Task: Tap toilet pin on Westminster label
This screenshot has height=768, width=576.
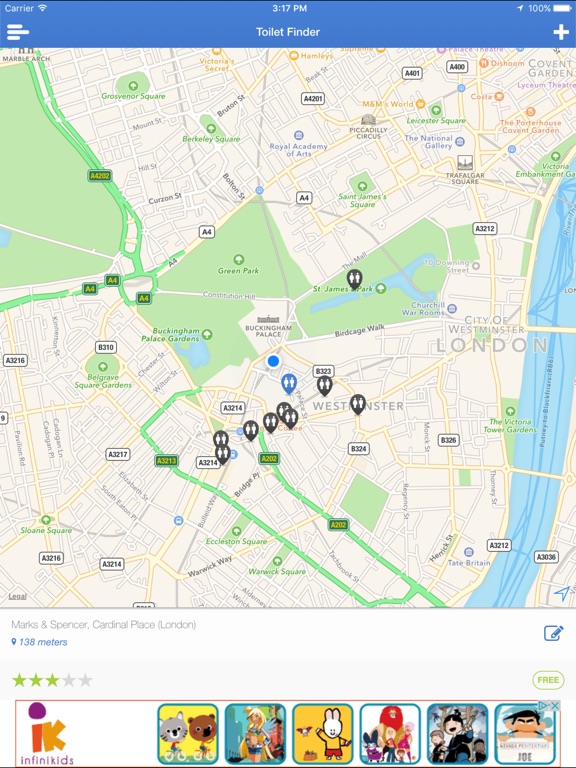Action: point(358,405)
